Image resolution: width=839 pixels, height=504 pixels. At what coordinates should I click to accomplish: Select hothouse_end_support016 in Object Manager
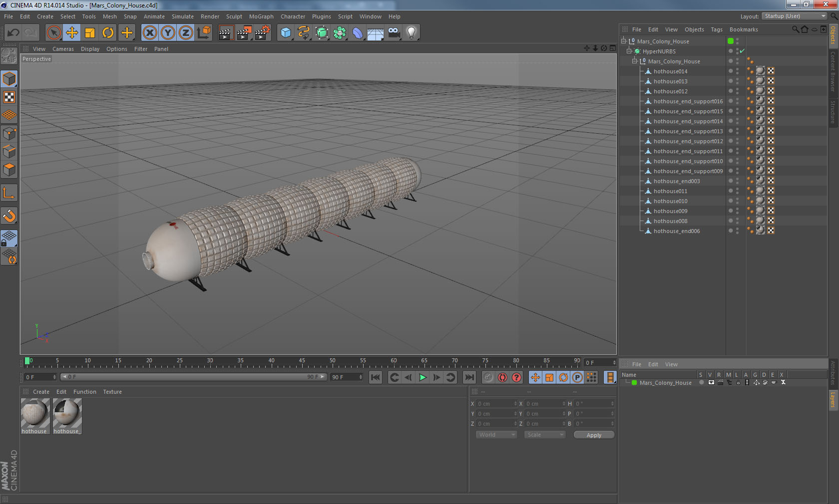(x=688, y=101)
